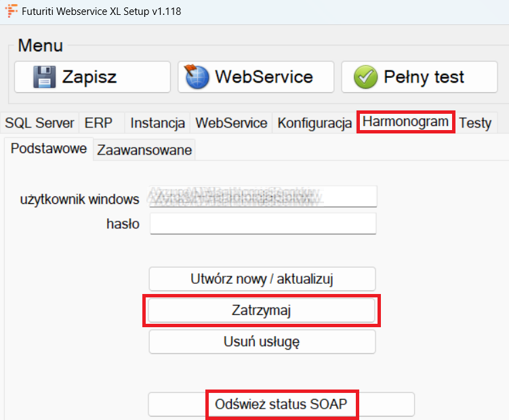Click the globe WebService icon in Menu

(x=197, y=77)
